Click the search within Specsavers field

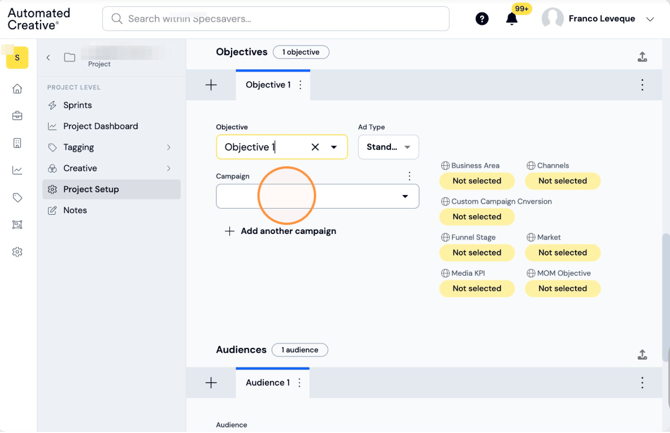[276, 19]
